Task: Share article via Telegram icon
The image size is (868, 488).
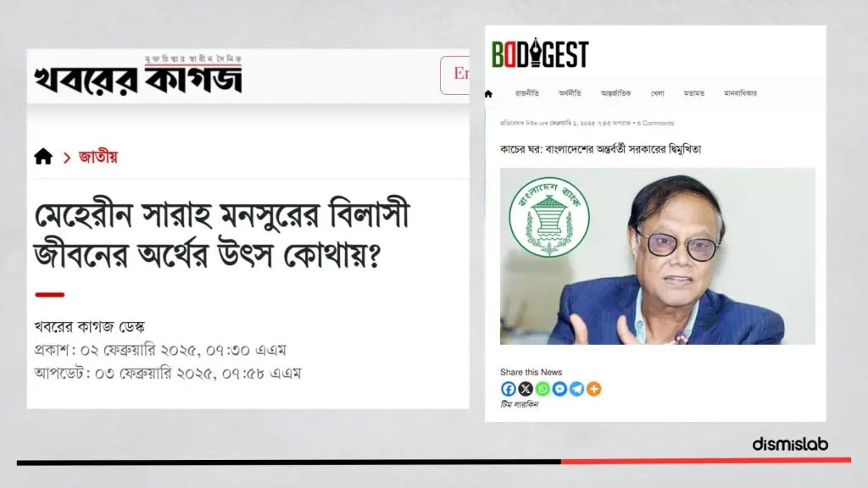Action: (x=576, y=389)
